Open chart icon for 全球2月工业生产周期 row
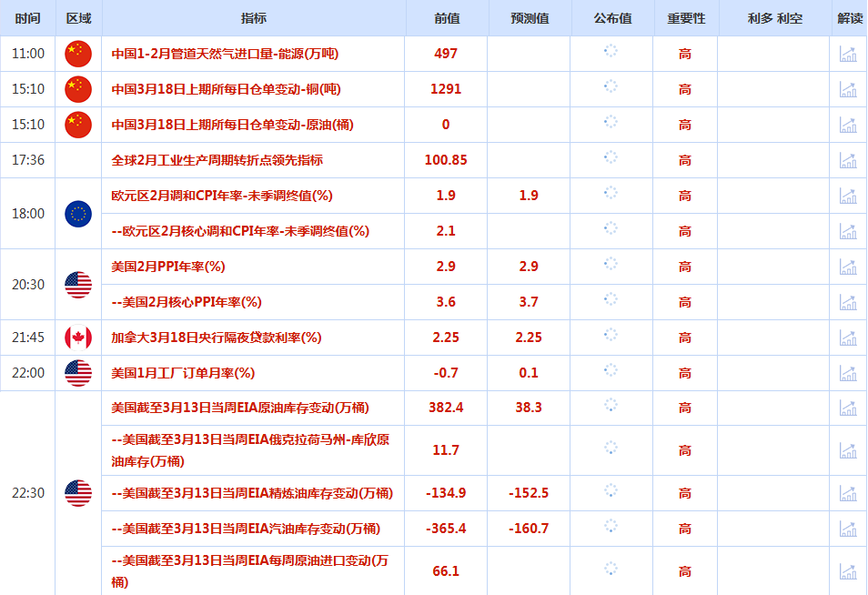 [848, 160]
